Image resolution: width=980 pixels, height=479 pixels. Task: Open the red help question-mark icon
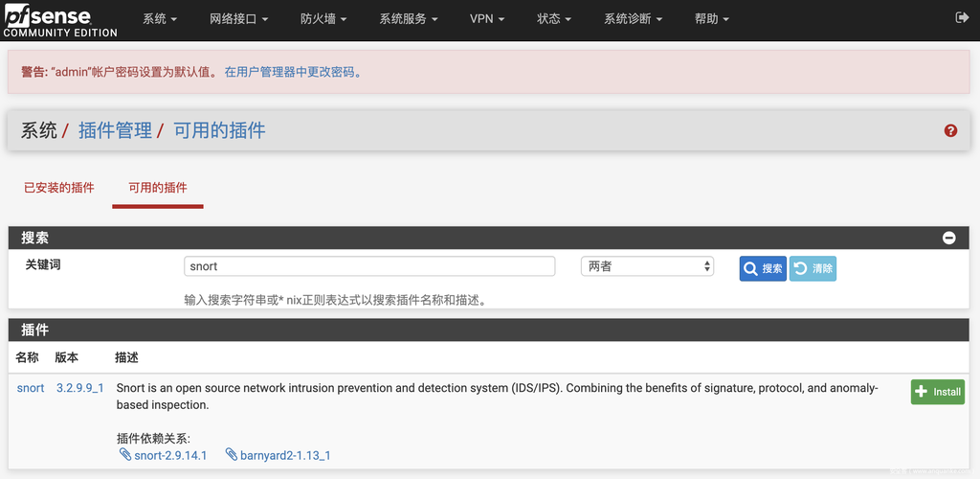pyautogui.click(x=950, y=130)
